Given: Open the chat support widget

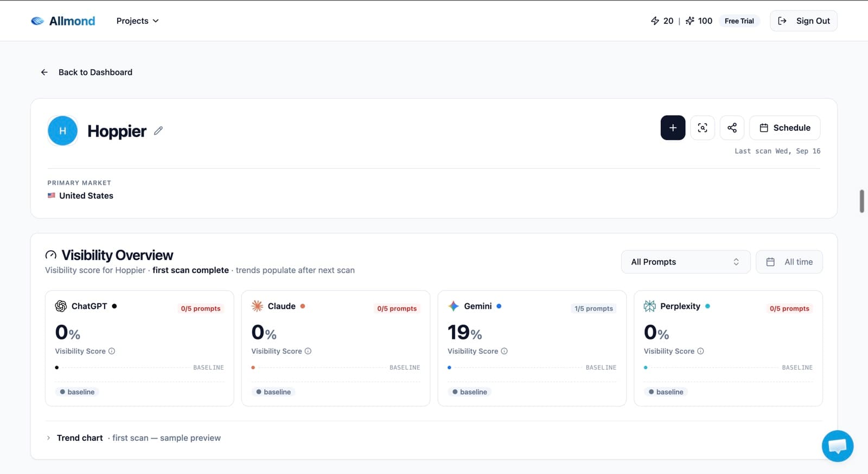Looking at the screenshot, I should coord(838,446).
